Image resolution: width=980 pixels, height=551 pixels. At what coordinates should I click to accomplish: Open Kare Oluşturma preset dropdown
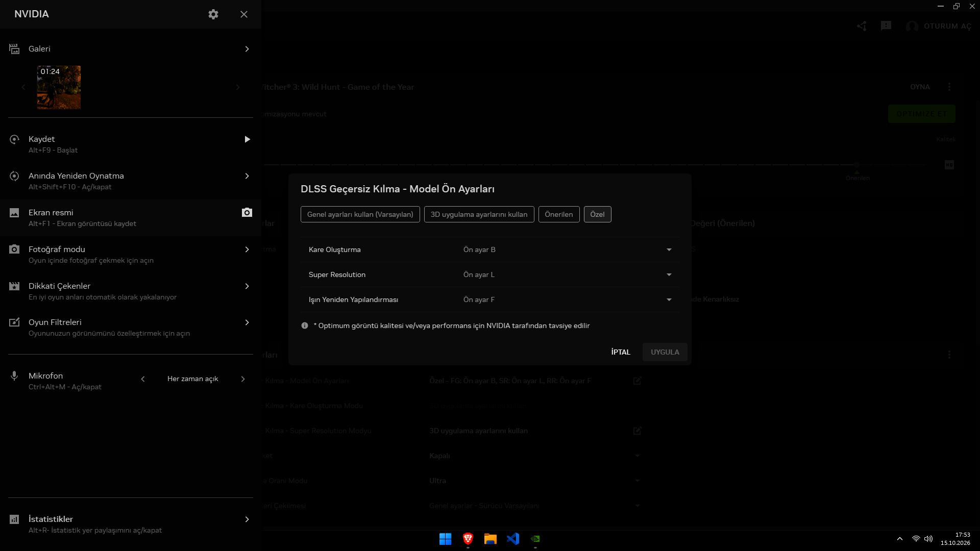[569, 249]
